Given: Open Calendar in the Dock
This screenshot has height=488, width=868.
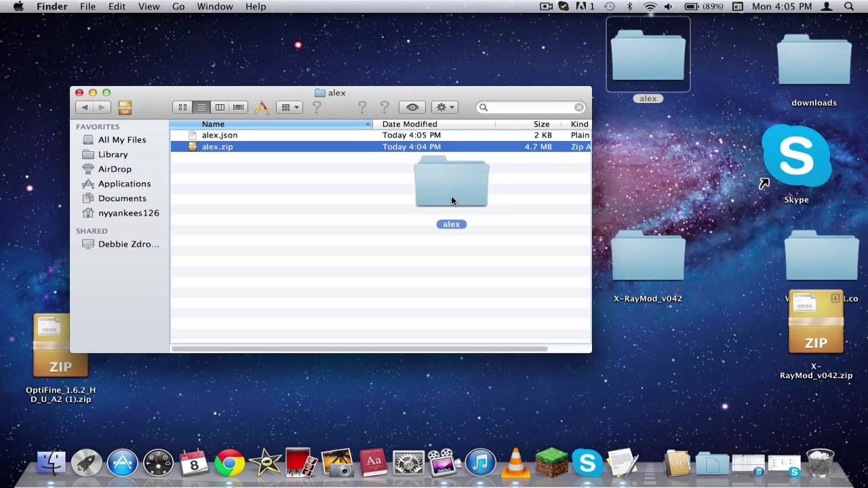Looking at the screenshot, I should pyautogui.click(x=194, y=463).
